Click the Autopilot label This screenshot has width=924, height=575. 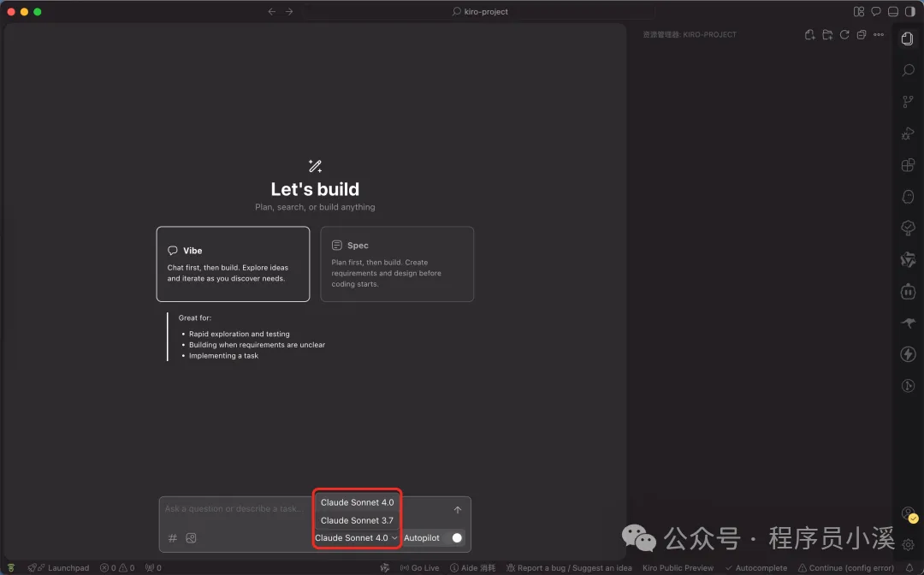(421, 538)
